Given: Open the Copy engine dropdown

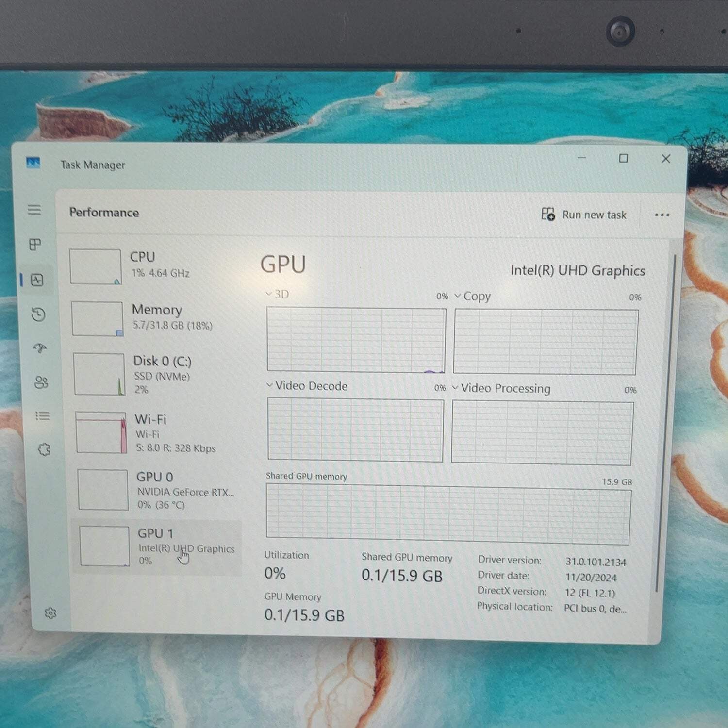Looking at the screenshot, I should [x=473, y=296].
